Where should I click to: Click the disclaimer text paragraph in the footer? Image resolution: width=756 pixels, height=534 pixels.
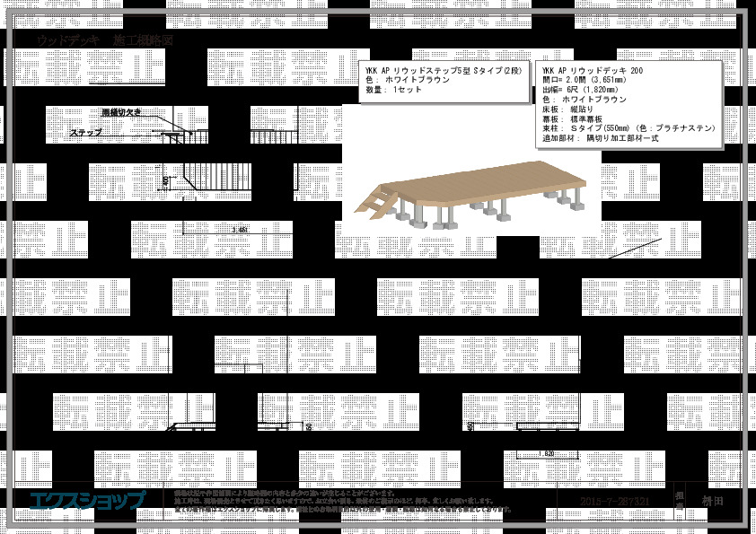[x=342, y=501]
